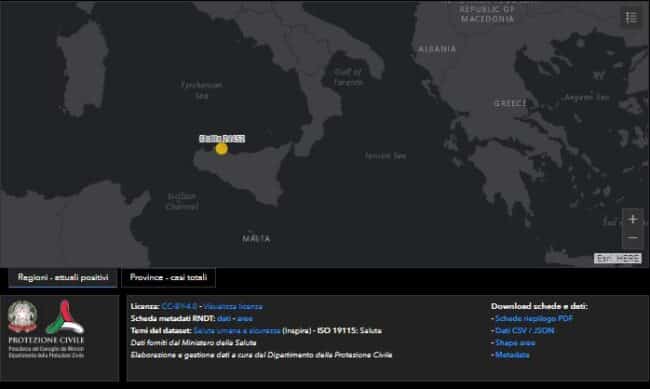Zoom out with the minus button
The width and height of the screenshot is (650, 389).
633,238
